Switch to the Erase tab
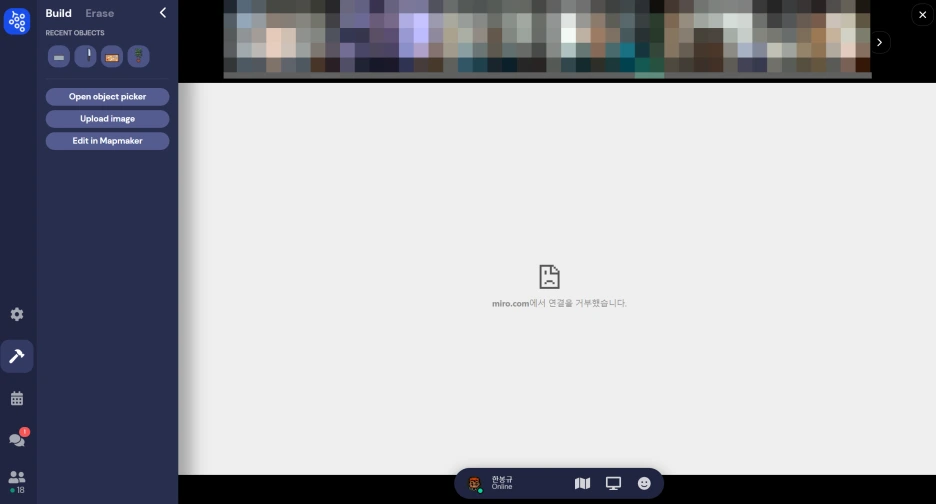The image size is (936, 504). click(100, 13)
